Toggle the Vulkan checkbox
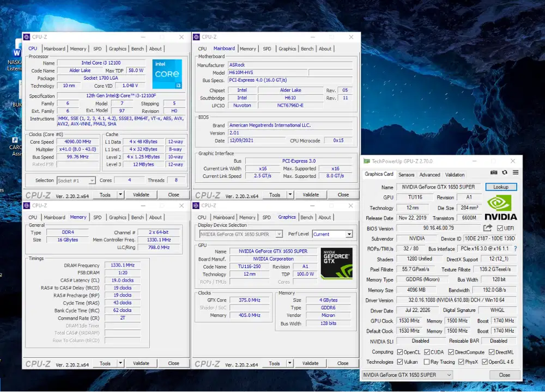 coord(400,362)
